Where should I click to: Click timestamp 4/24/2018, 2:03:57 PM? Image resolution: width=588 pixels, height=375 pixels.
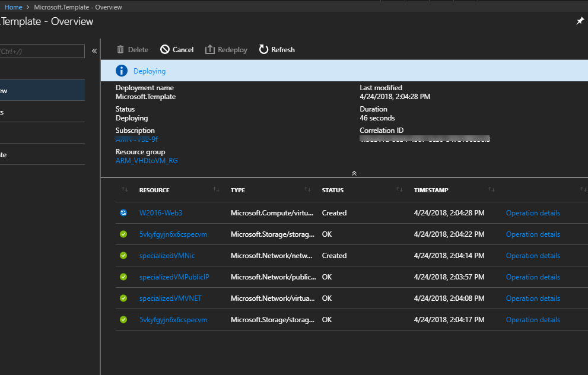coord(449,277)
